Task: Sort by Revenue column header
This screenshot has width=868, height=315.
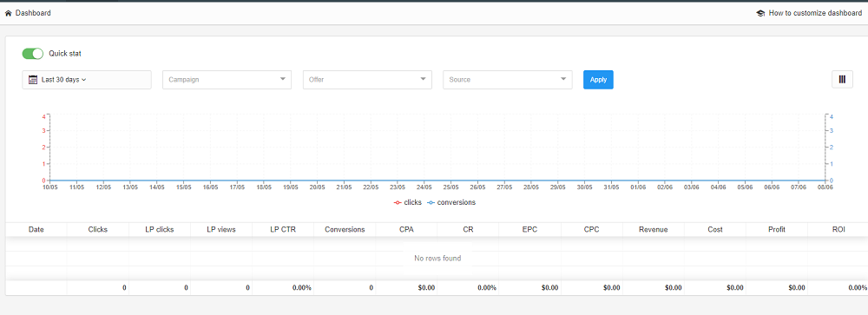Action: (x=654, y=229)
